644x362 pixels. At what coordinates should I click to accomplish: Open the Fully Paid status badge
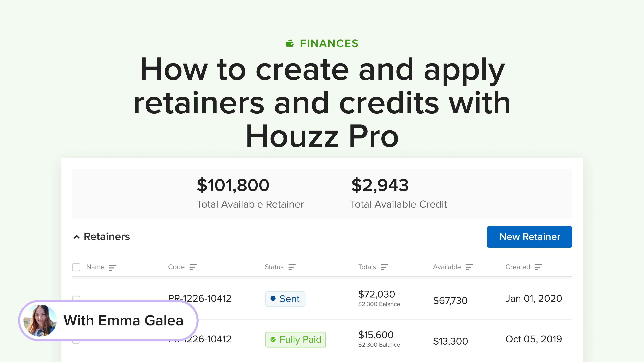pyautogui.click(x=296, y=340)
